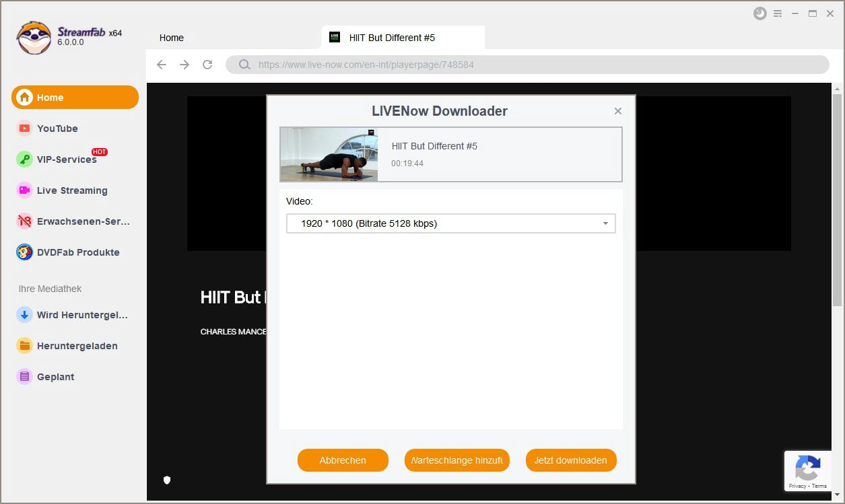Go back with the back arrow
The image size is (845, 504).
[162, 65]
